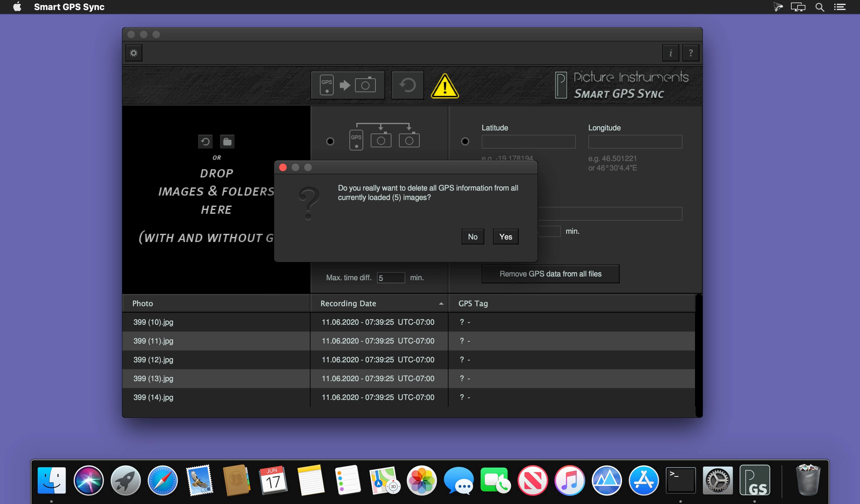Click the large undo arrow button

tap(407, 85)
